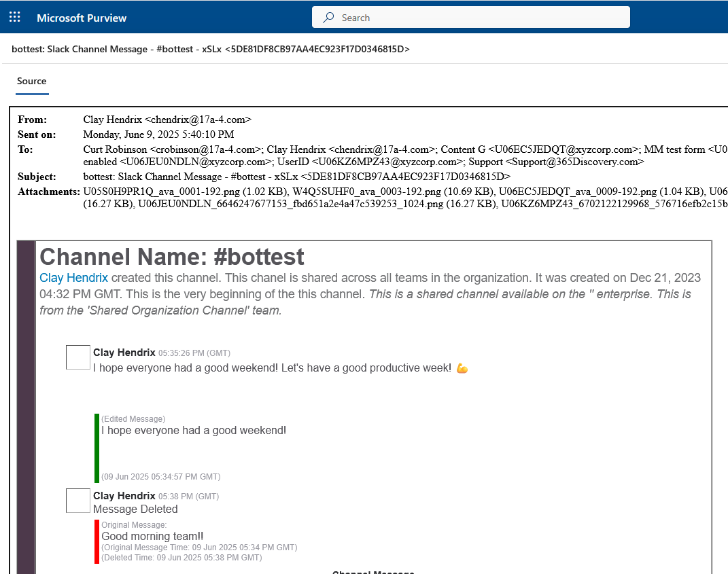Click recipient 'Curt Robinson <crobinson@17a-4.com>'
The height and width of the screenshot is (574, 728).
[172, 149]
